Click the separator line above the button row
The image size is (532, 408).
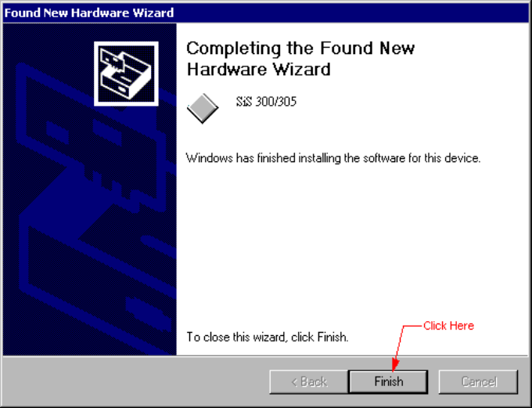pos(266,356)
